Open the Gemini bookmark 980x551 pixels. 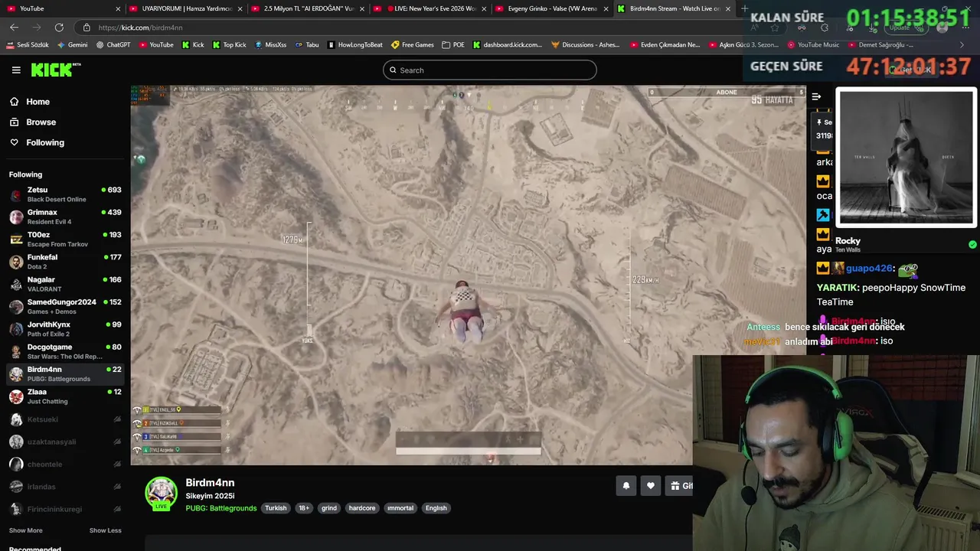click(x=72, y=45)
